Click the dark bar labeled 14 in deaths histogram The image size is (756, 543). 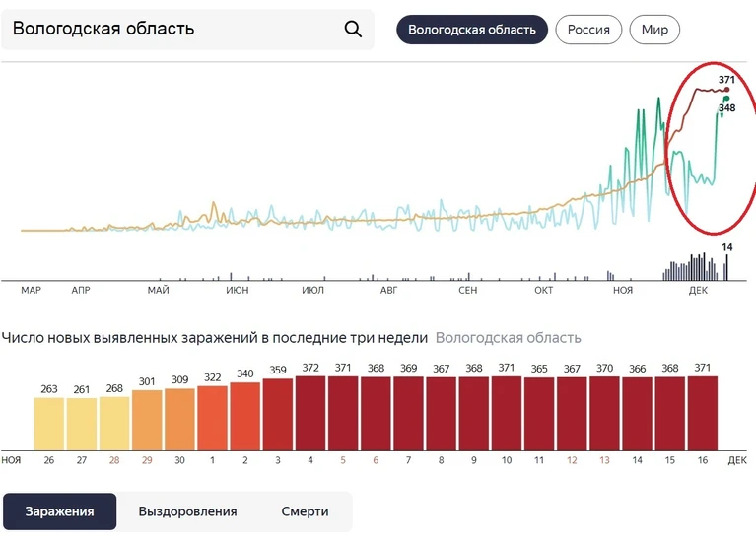click(x=727, y=267)
